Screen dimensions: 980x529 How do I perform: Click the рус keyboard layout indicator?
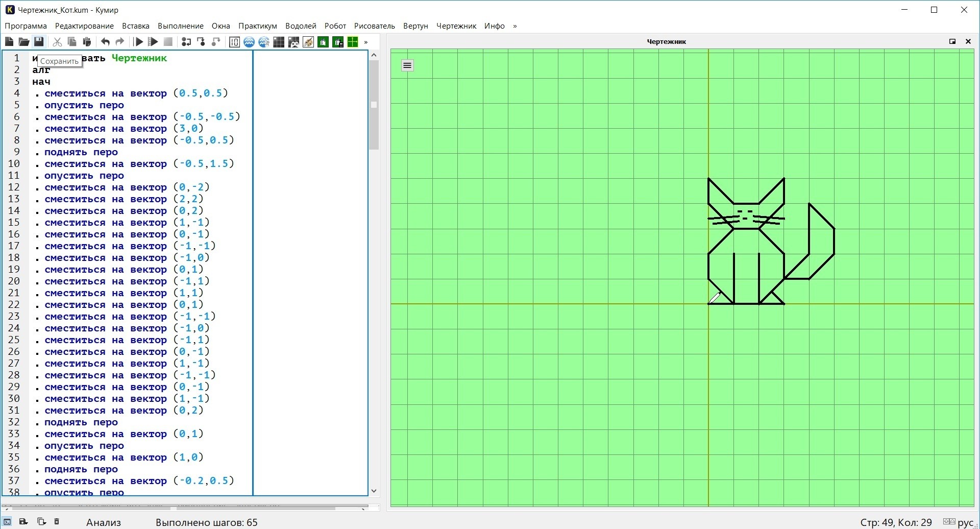click(x=966, y=522)
